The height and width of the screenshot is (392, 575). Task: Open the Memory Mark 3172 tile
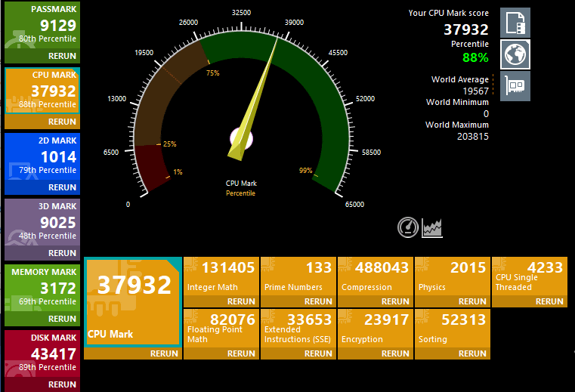(x=42, y=288)
